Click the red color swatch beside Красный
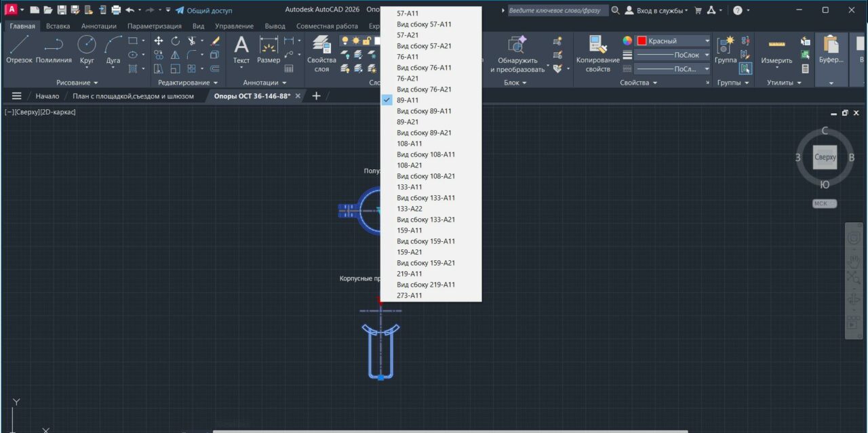The width and height of the screenshot is (868, 433). pyautogui.click(x=641, y=41)
